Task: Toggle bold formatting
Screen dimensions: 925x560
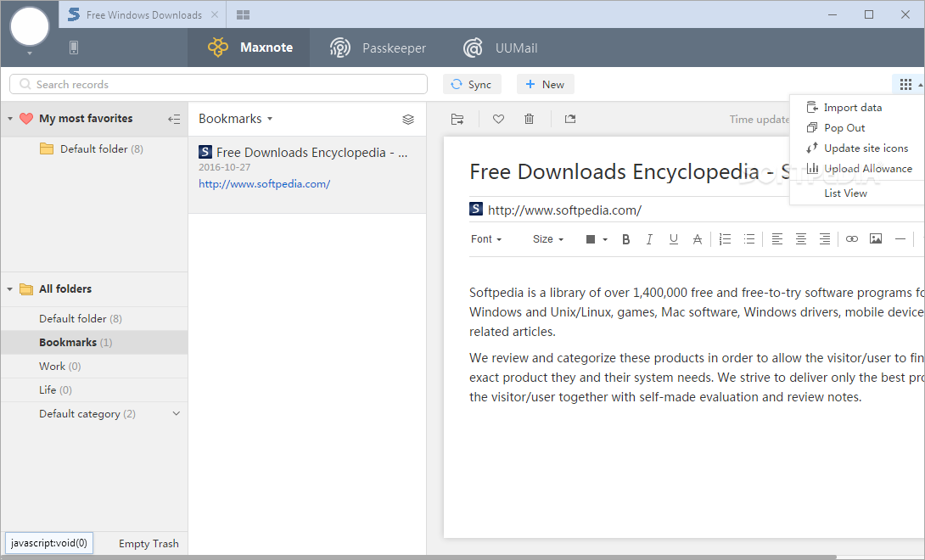Action: tap(626, 239)
